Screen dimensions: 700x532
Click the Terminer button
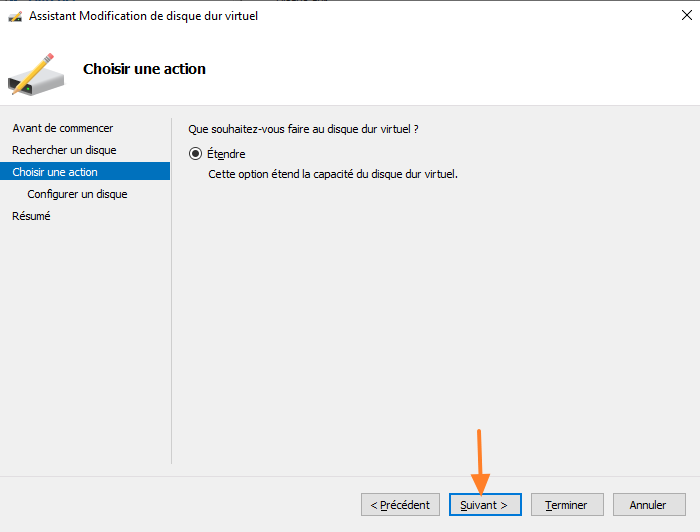(x=566, y=505)
